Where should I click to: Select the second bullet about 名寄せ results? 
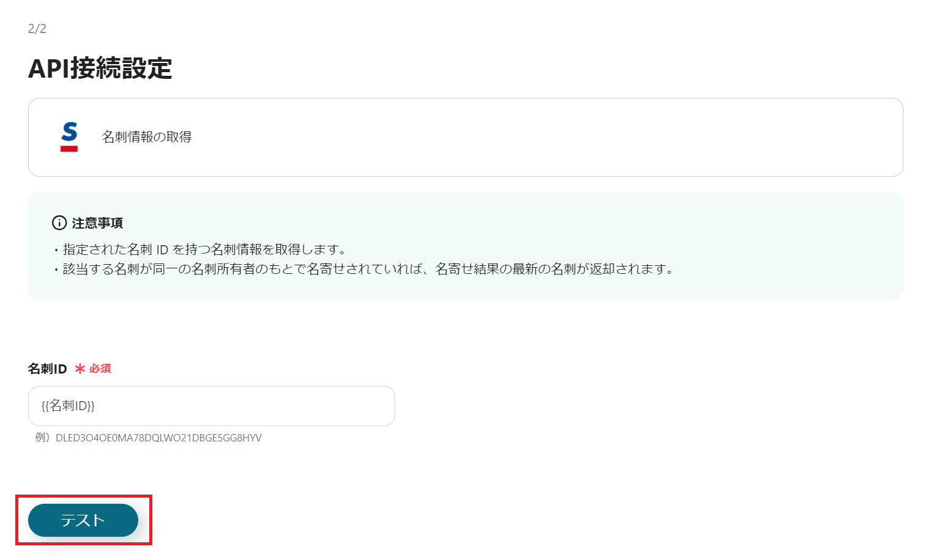tap(367, 268)
